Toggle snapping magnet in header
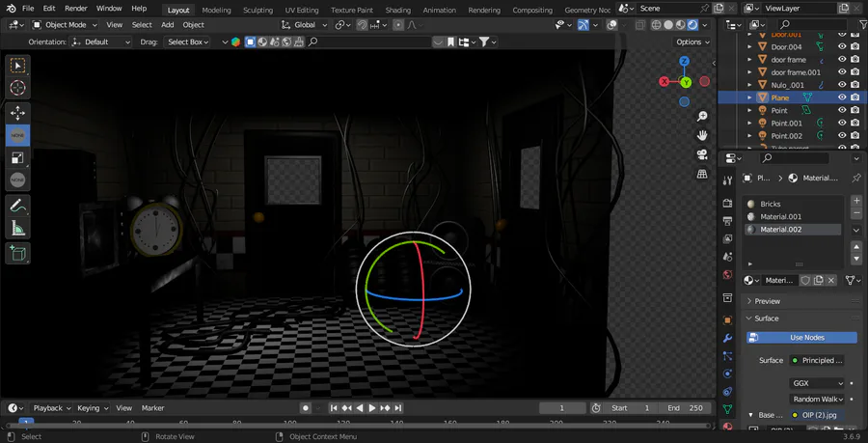The height and width of the screenshot is (443, 868). [362, 25]
